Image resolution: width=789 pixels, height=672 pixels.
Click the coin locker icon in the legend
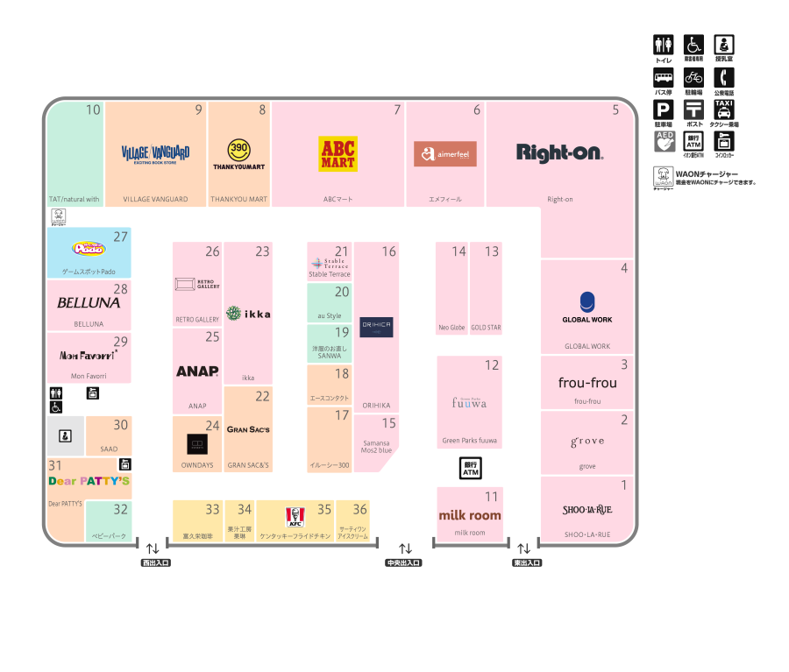coord(724,141)
